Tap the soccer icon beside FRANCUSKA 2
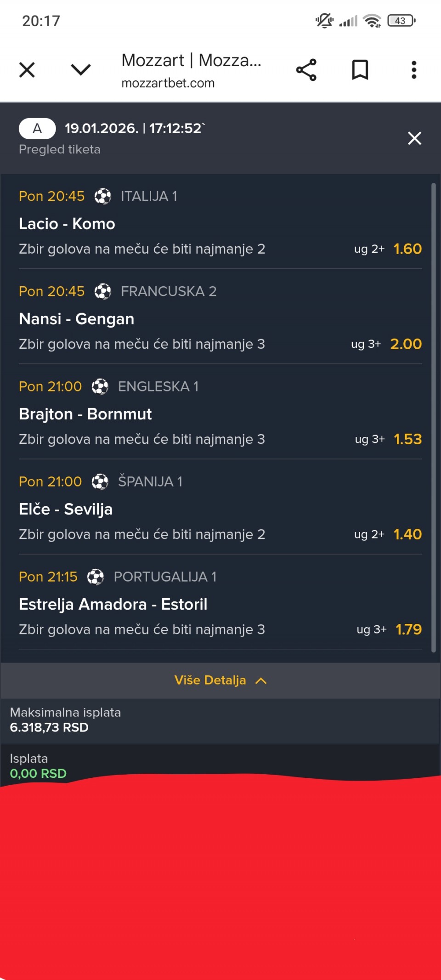Screen dimensions: 441x980 [x=102, y=292]
